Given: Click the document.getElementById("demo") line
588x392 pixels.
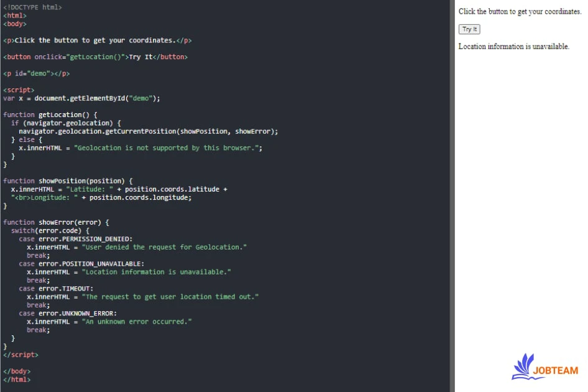Looking at the screenshot, I should pos(81,98).
